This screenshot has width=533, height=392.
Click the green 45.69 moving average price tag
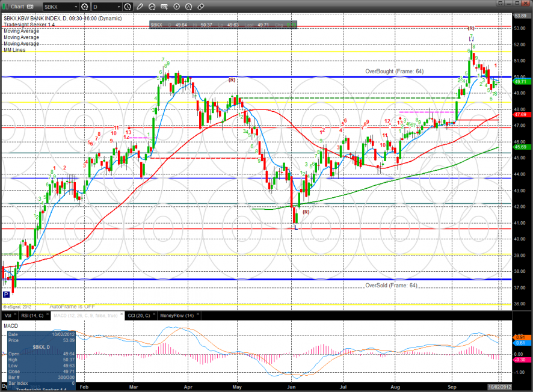point(522,147)
